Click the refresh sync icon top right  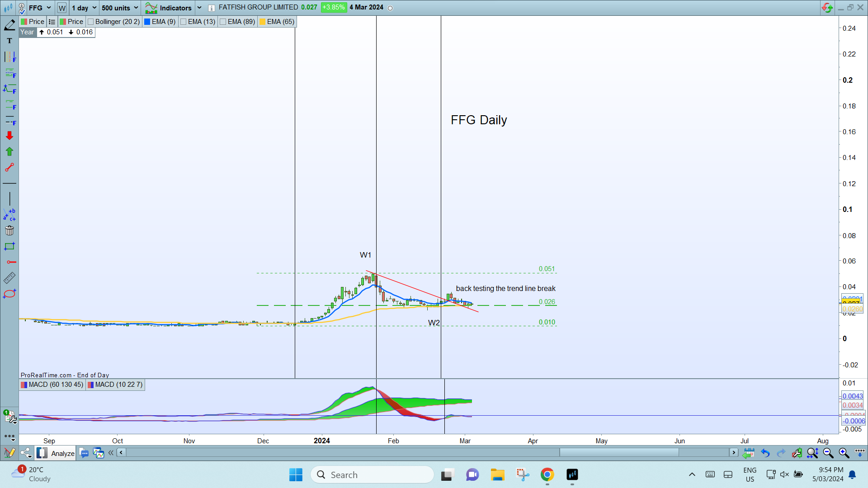tap(827, 8)
